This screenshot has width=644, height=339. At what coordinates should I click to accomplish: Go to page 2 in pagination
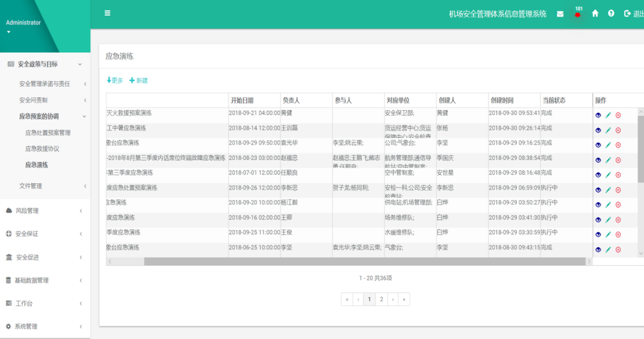pos(381,299)
